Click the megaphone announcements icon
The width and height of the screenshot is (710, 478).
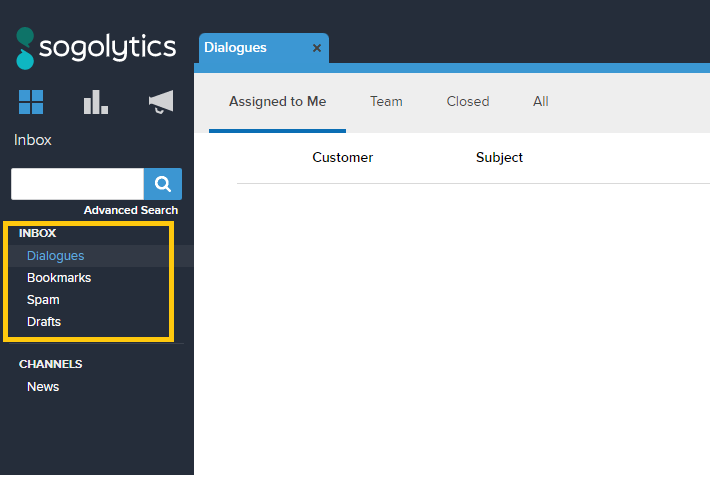point(160,102)
